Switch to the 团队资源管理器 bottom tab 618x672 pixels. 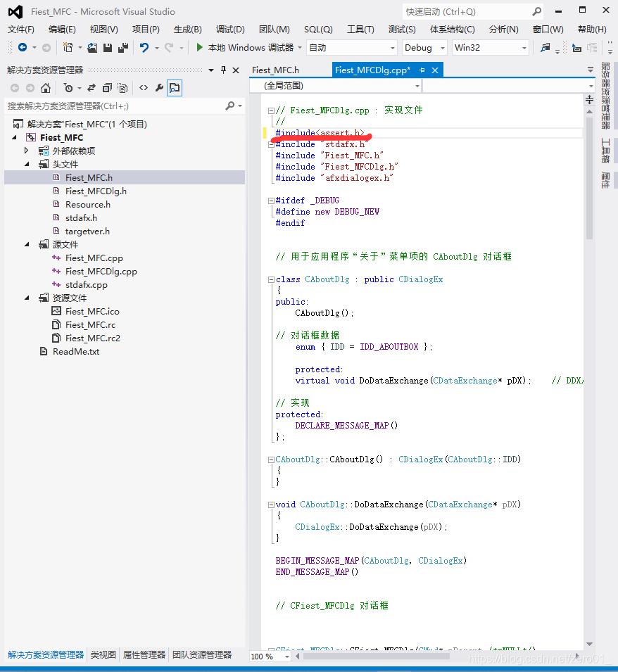(202, 655)
